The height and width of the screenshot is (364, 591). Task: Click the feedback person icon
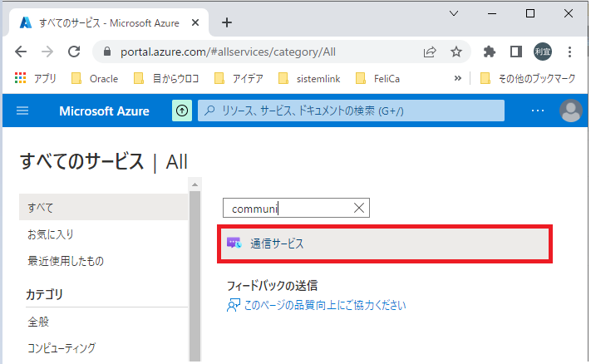234,305
